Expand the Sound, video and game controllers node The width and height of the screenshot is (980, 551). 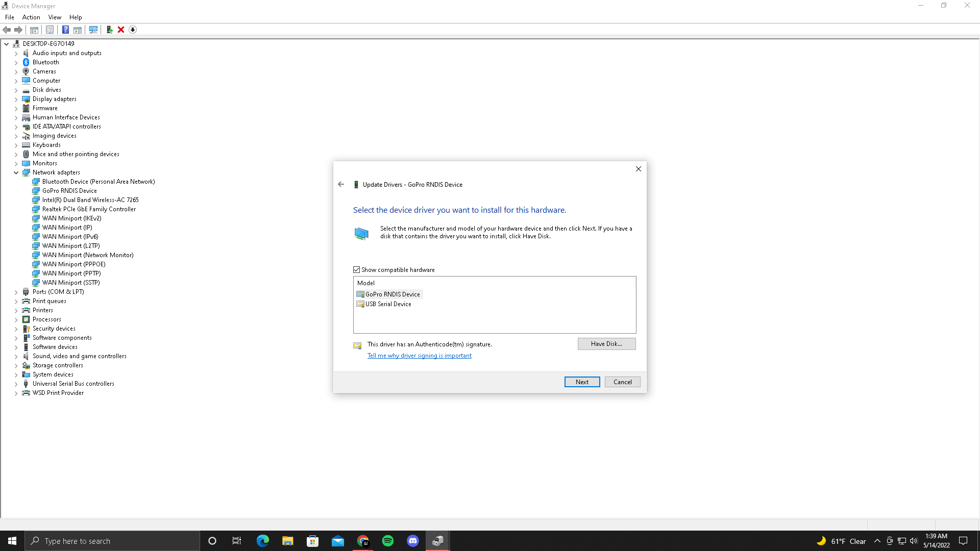pos(16,356)
